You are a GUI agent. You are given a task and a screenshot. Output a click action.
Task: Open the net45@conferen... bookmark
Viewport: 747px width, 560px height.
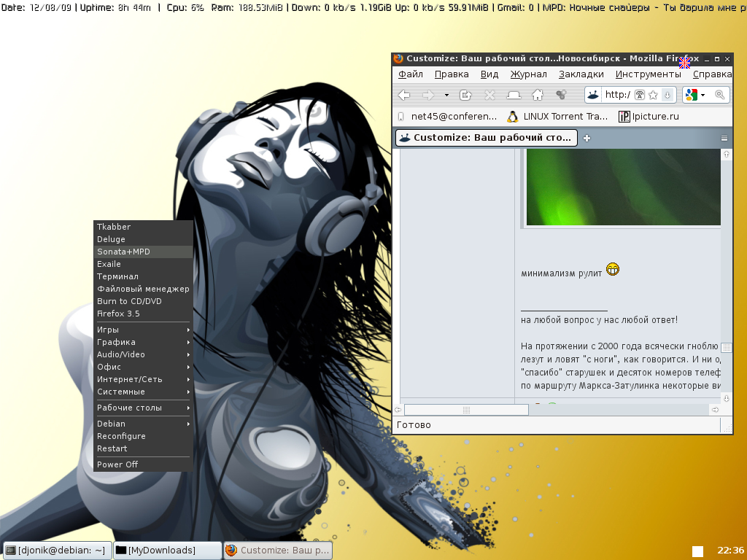pyautogui.click(x=447, y=117)
